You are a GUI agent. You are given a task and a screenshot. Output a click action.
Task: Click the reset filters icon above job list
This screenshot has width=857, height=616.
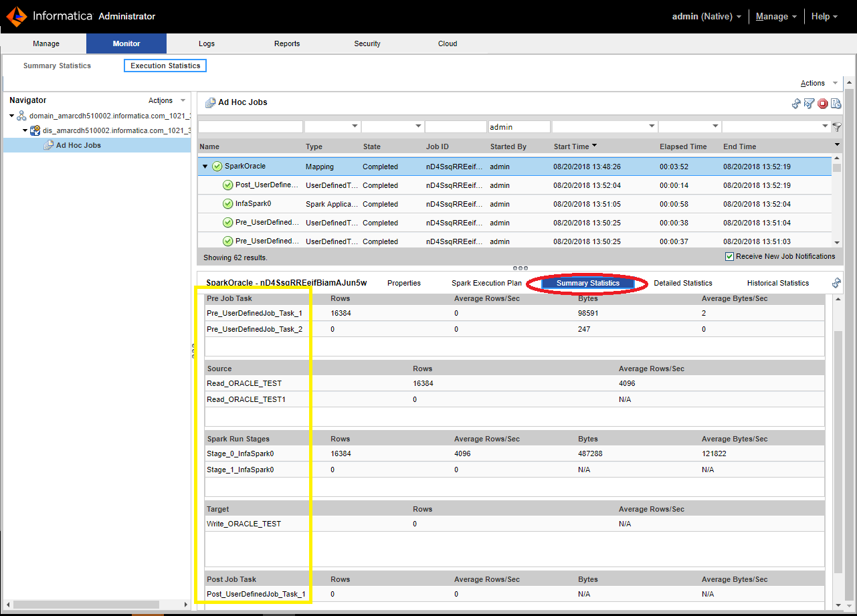point(809,104)
